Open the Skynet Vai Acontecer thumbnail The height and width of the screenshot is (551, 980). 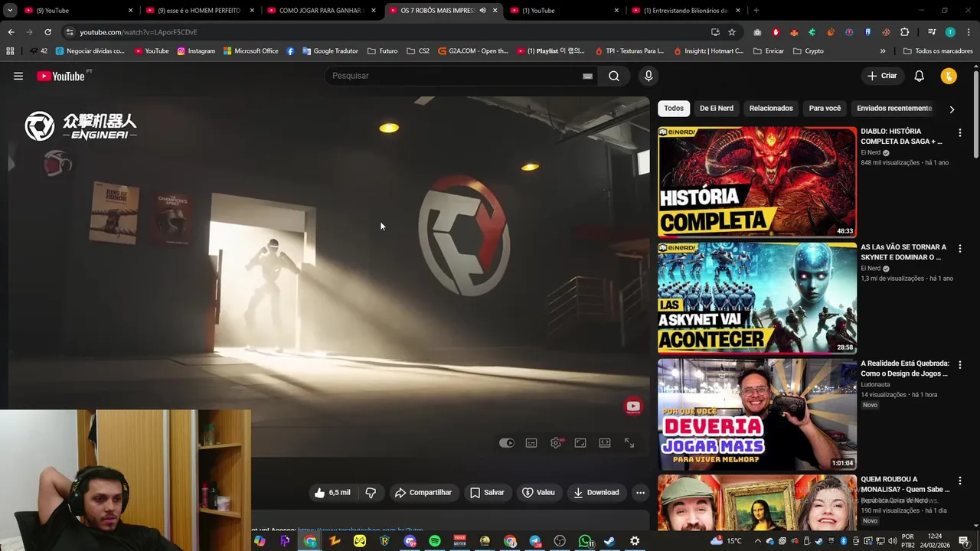coord(757,298)
